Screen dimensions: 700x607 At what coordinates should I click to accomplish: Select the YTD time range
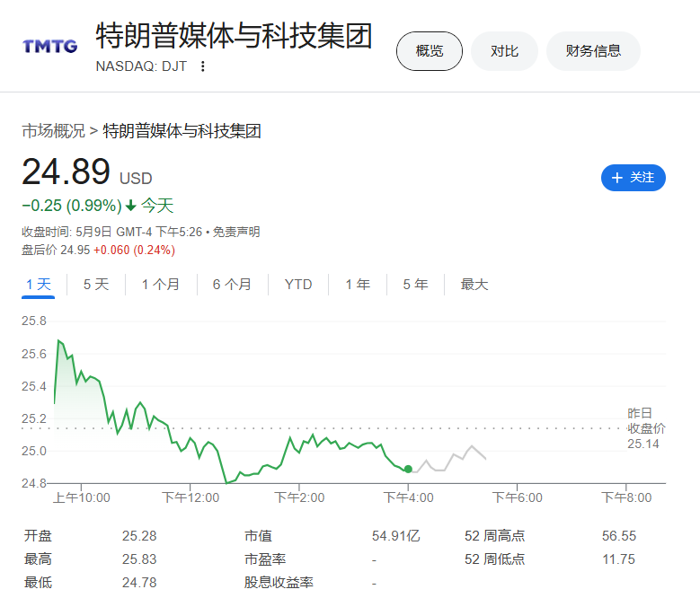(298, 285)
